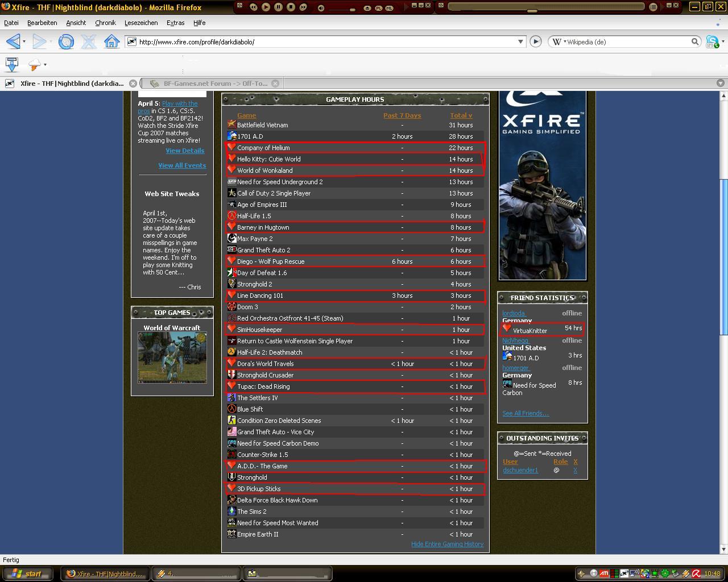Open the back button history dropdown arrow

pos(24,41)
